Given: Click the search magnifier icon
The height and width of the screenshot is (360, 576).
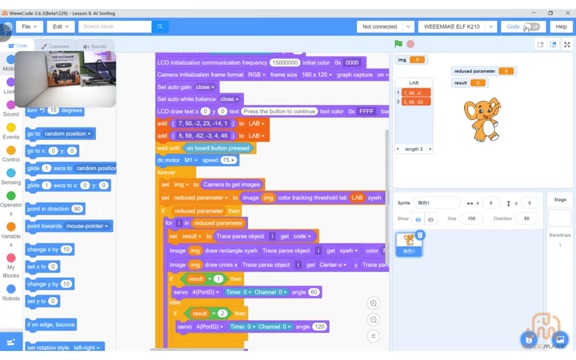Looking at the screenshot, I should pyautogui.click(x=160, y=26).
